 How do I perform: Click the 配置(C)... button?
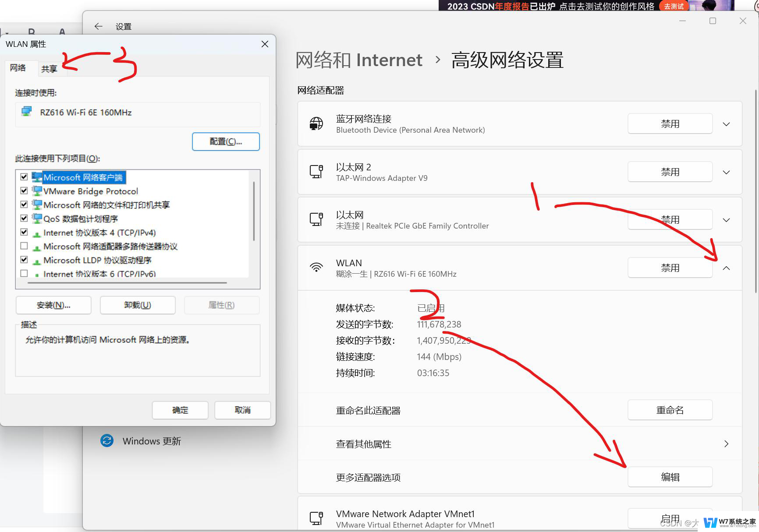click(x=226, y=141)
